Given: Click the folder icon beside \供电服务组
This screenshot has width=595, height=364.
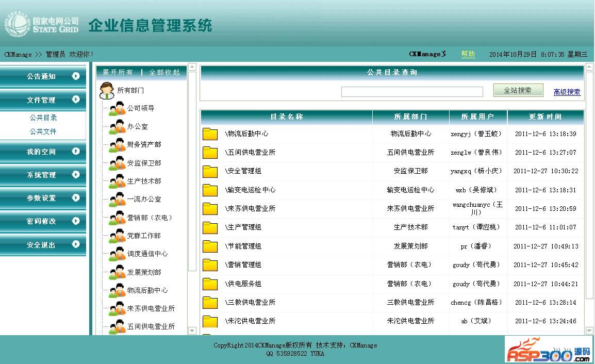Looking at the screenshot, I should pos(210,284).
